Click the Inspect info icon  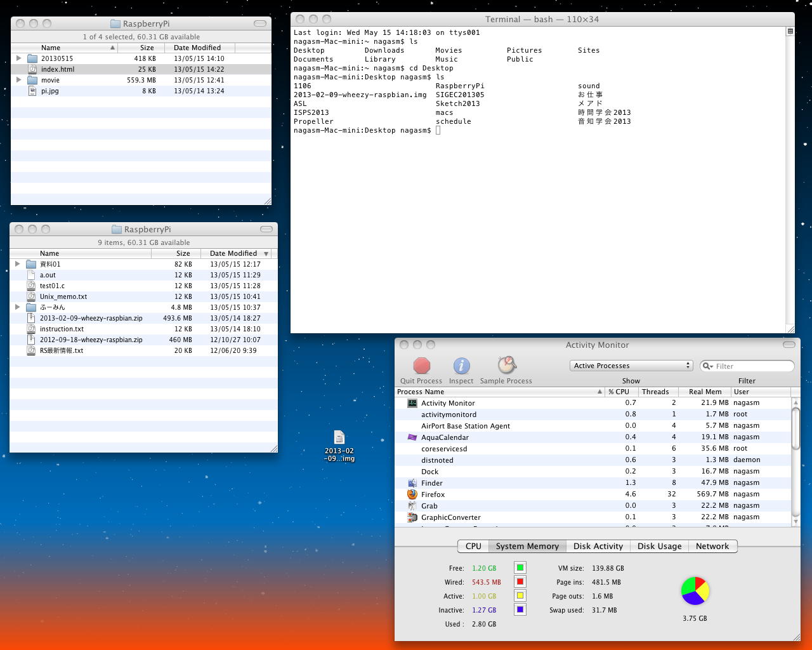point(461,366)
